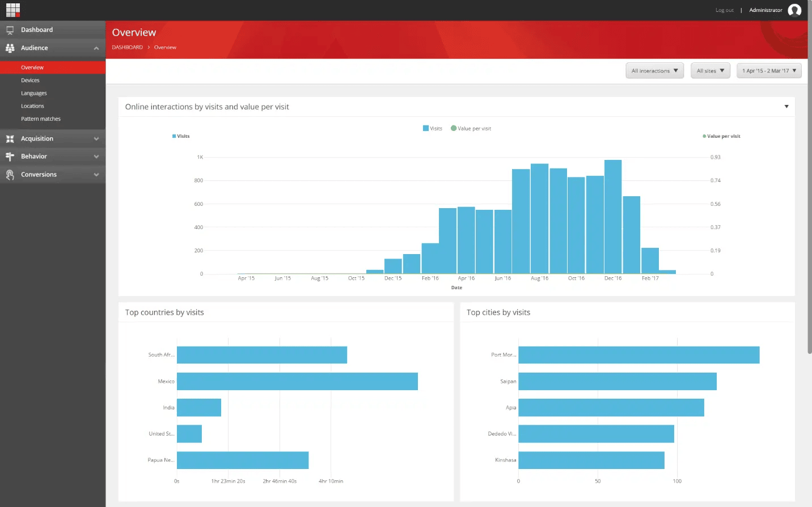The width and height of the screenshot is (812, 507).
Task: Open the All sites dropdown
Action: 710,70
